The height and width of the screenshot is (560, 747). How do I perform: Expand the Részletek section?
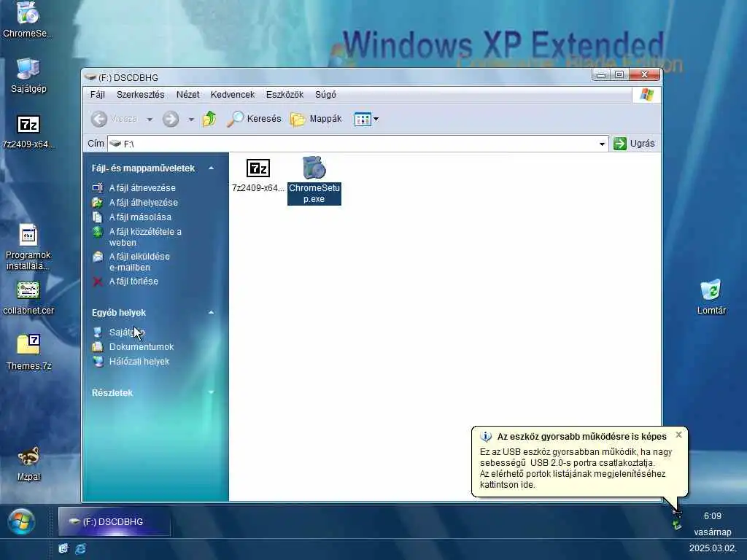pos(211,392)
